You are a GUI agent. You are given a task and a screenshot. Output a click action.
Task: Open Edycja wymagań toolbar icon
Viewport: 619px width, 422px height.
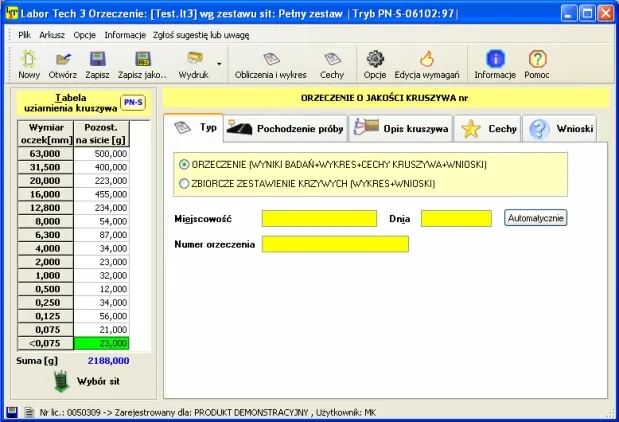426,60
